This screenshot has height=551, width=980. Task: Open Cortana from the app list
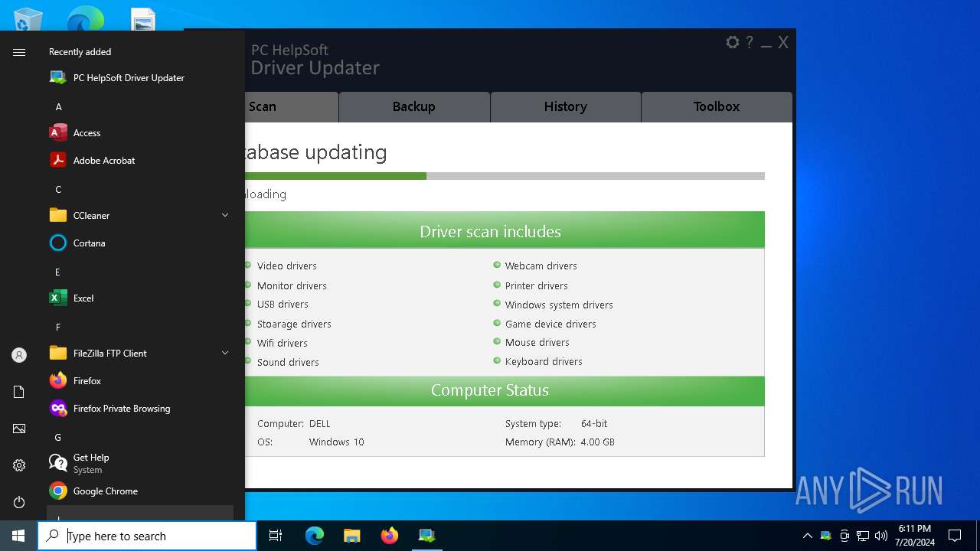(x=139, y=243)
